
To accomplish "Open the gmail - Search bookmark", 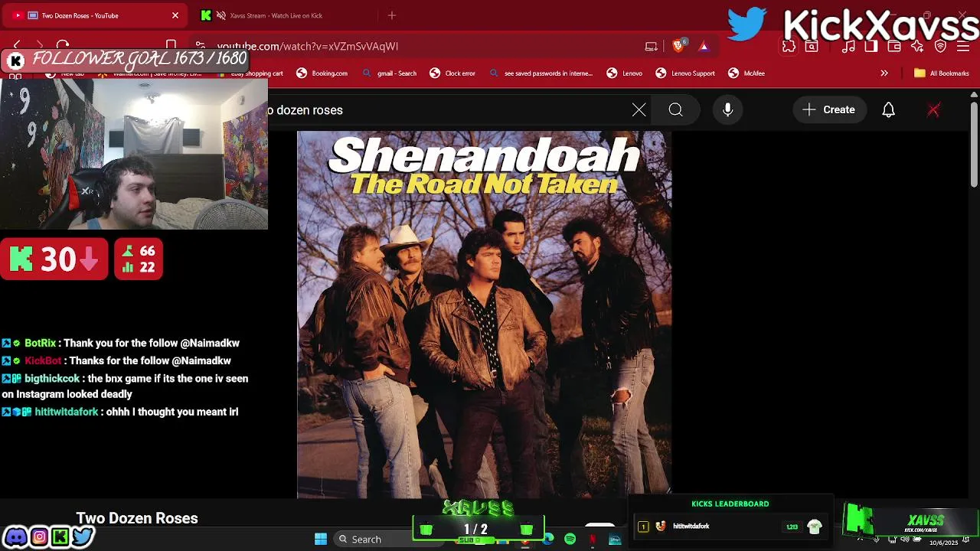I will click(x=390, y=73).
